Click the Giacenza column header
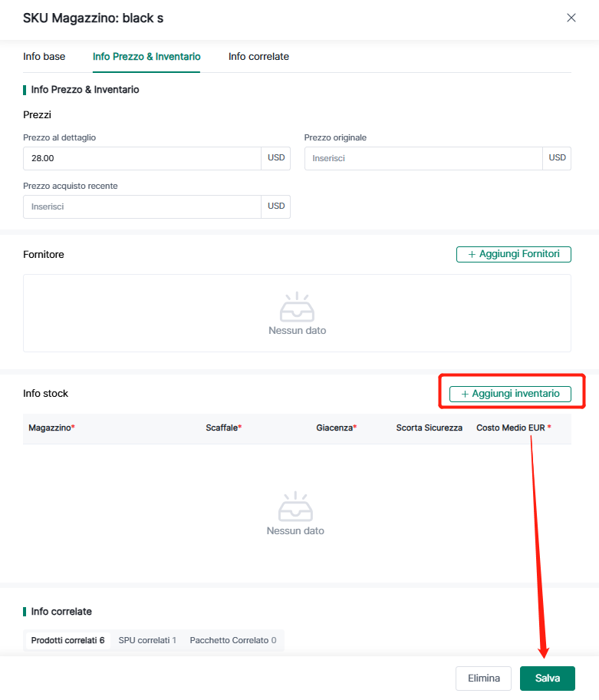This screenshot has width=599, height=700. (x=336, y=428)
